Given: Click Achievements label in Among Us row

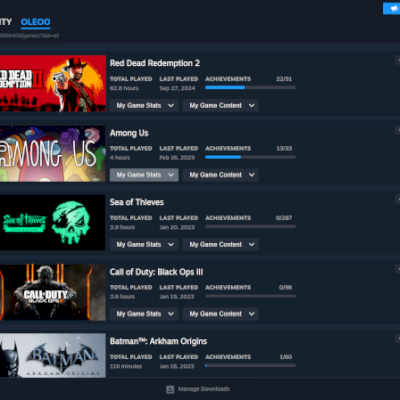Looking at the screenshot, I should (228, 148).
